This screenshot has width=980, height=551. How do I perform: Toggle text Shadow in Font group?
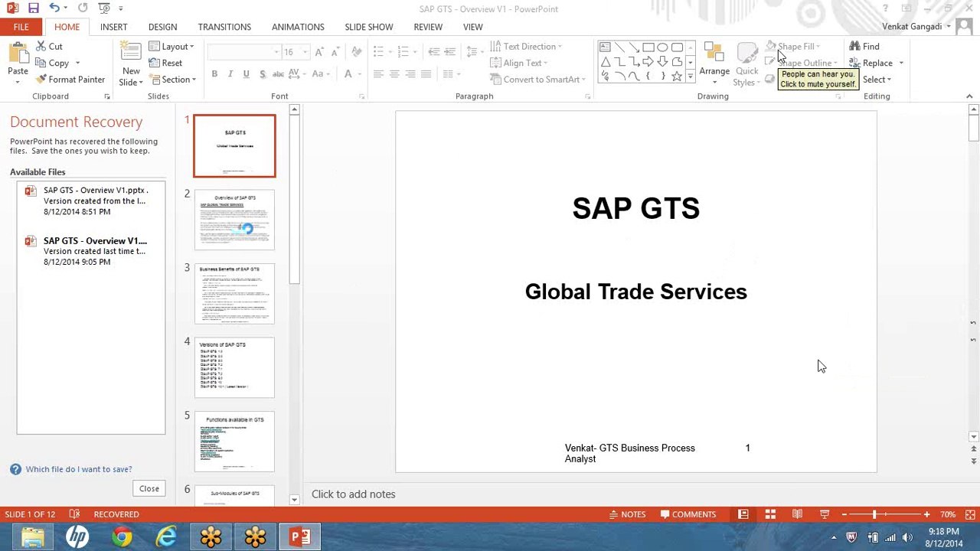(263, 74)
